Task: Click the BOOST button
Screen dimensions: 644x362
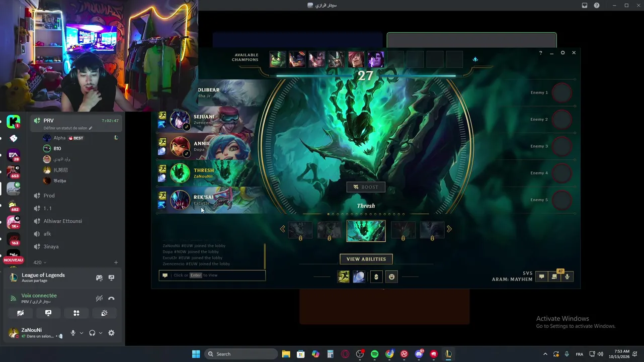Action: tap(366, 187)
